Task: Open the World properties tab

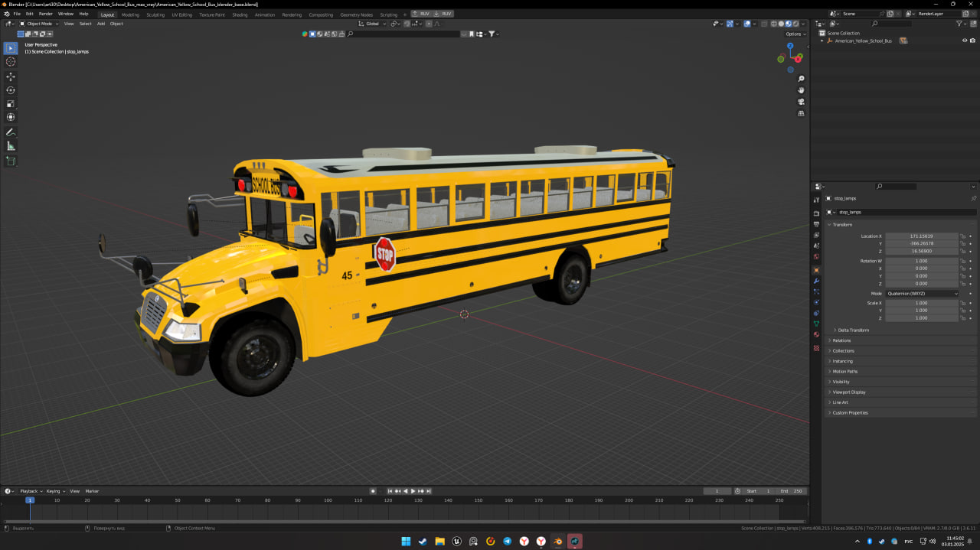Action: click(816, 256)
